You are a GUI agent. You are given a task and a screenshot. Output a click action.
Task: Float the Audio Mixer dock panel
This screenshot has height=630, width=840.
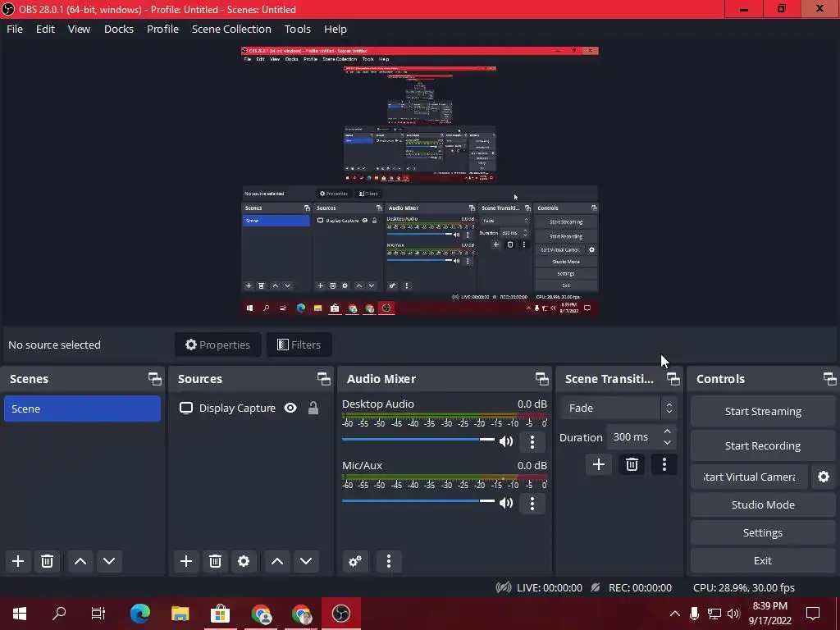point(541,379)
